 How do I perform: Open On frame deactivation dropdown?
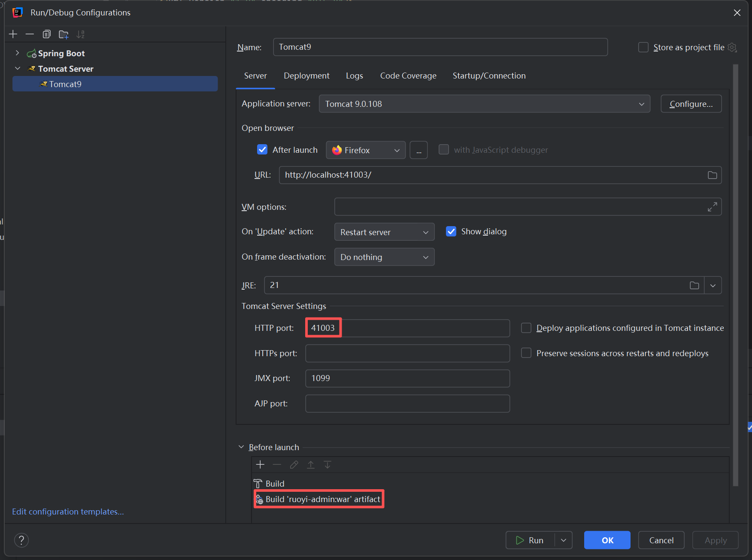[384, 257]
